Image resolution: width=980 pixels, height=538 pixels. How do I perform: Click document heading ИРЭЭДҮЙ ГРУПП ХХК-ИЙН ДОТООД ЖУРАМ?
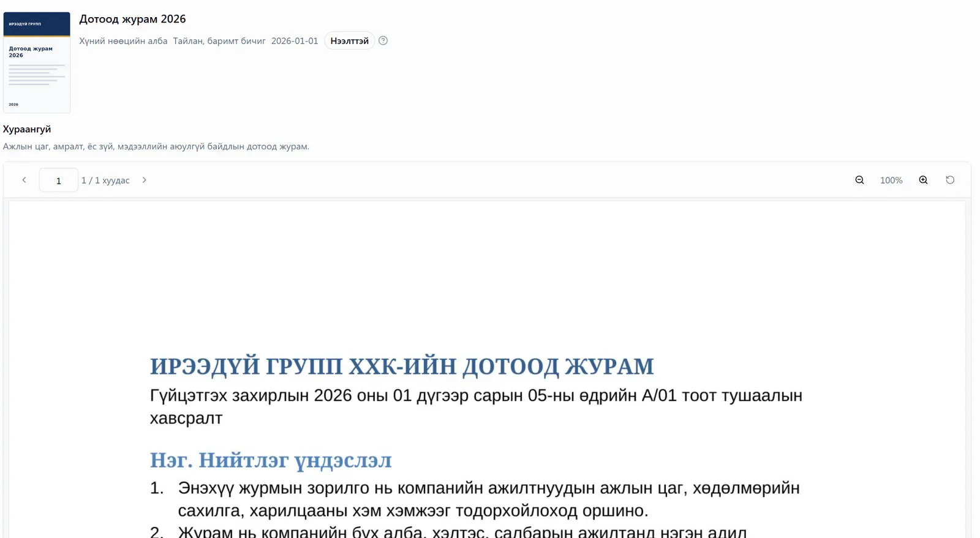tap(402, 366)
